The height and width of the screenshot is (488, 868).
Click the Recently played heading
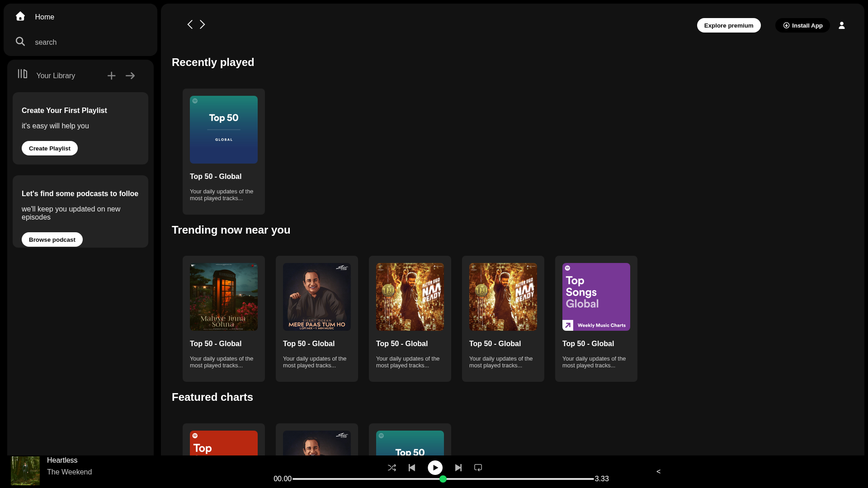(x=213, y=62)
